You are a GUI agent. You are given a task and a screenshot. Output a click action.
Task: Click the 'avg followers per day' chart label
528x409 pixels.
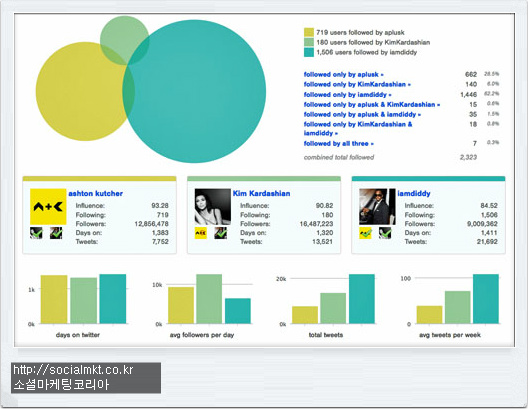coord(202,335)
